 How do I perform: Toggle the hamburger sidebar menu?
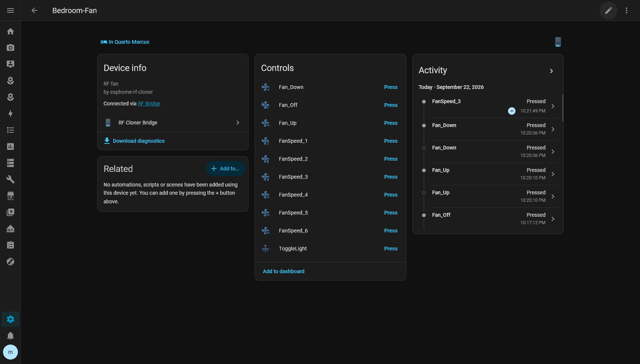click(10, 10)
